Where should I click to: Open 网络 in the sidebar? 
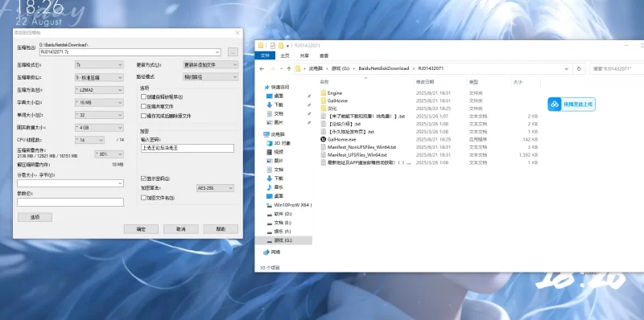[x=271, y=252]
